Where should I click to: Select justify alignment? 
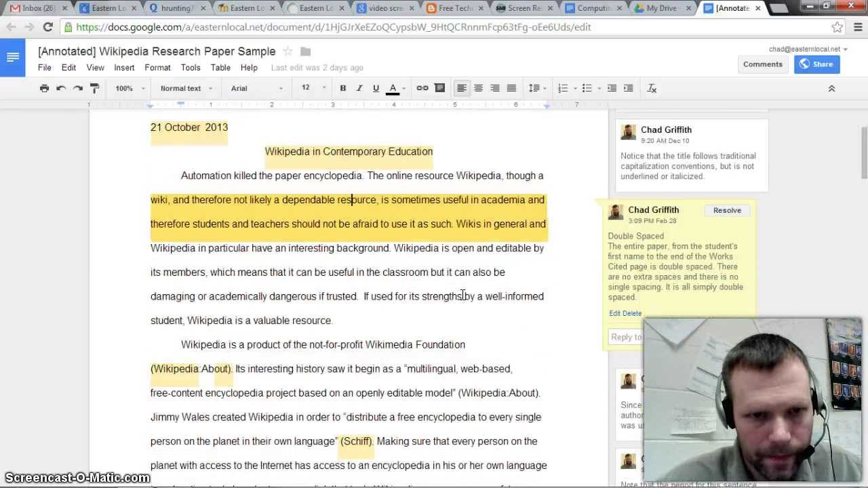click(x=511, y=88)
